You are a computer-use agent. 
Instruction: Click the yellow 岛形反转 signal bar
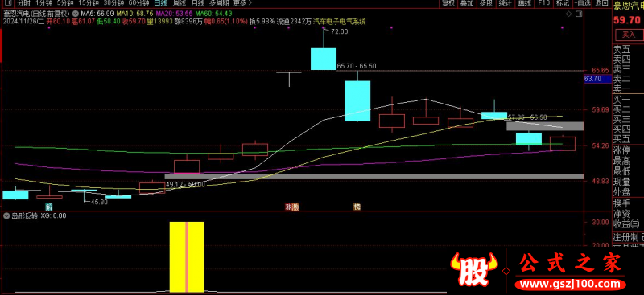[x=187, y=257]
